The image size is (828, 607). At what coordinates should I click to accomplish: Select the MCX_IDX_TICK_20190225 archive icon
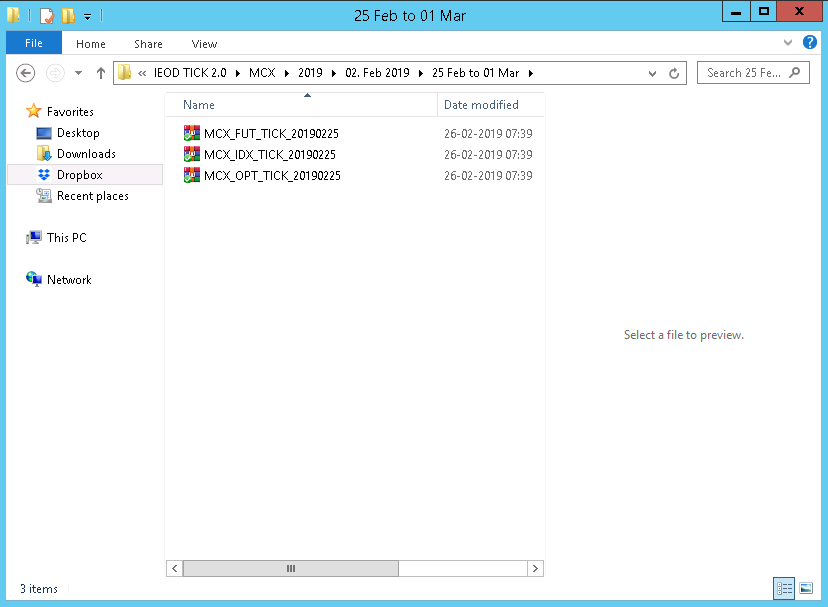pyautogui.click(x=192, y=154)
